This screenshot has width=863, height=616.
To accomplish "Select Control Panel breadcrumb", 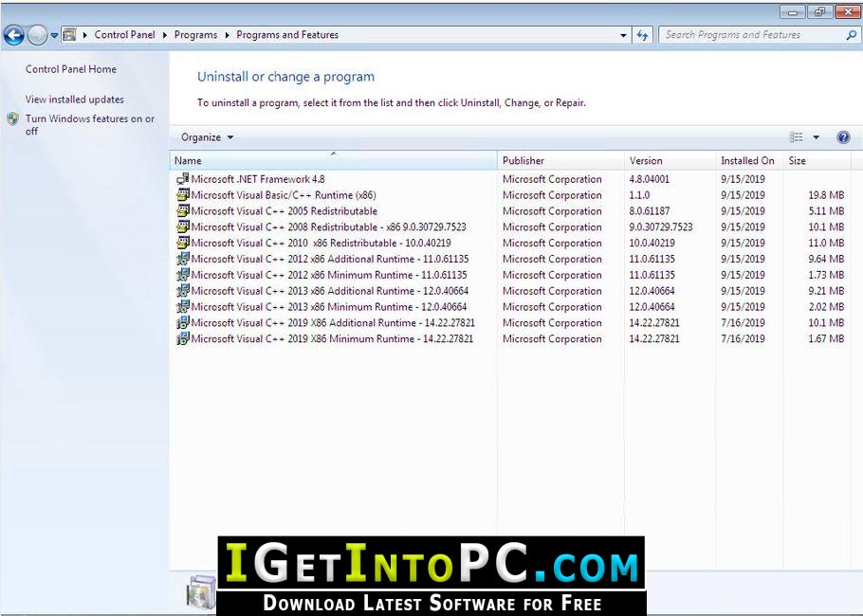I will pyautogui.click(x=124, y=35).
